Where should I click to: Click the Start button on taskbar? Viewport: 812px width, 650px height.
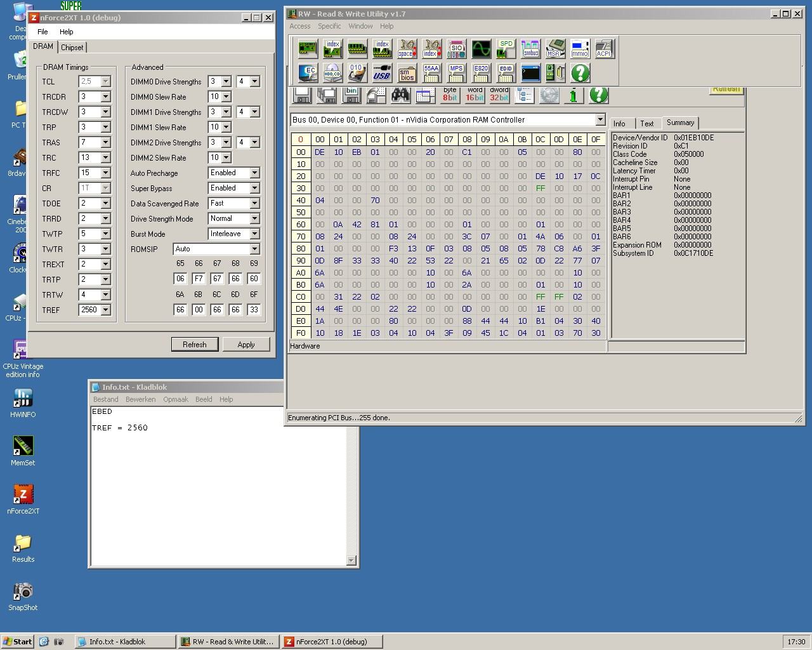click(18, 642)
